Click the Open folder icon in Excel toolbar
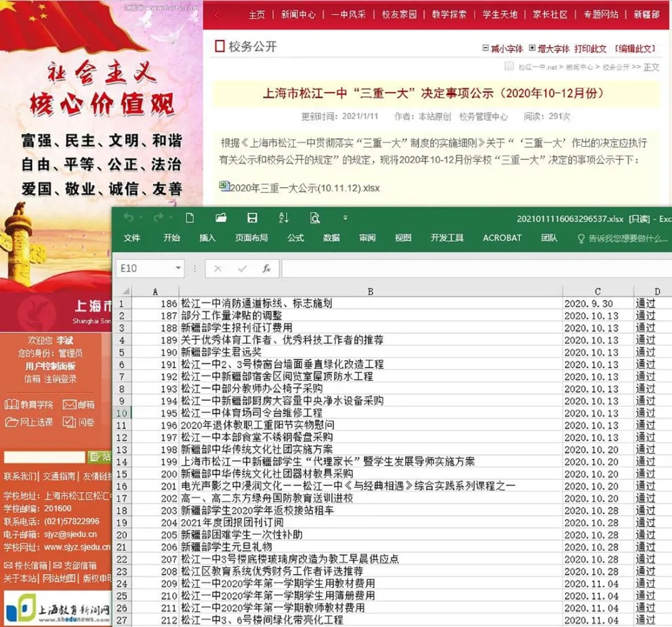The height and width of the screenshot is (627, 672). (221, 218)
